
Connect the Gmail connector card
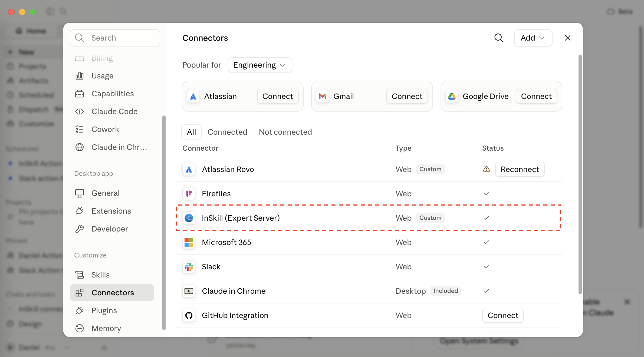[407, 96]
